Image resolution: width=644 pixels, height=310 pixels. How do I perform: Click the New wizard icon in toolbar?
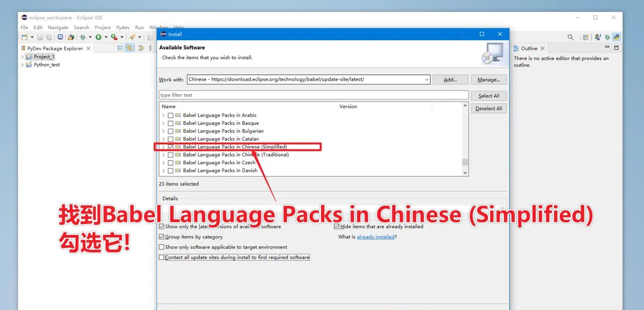pyautogui.click(x=24, y=37)
